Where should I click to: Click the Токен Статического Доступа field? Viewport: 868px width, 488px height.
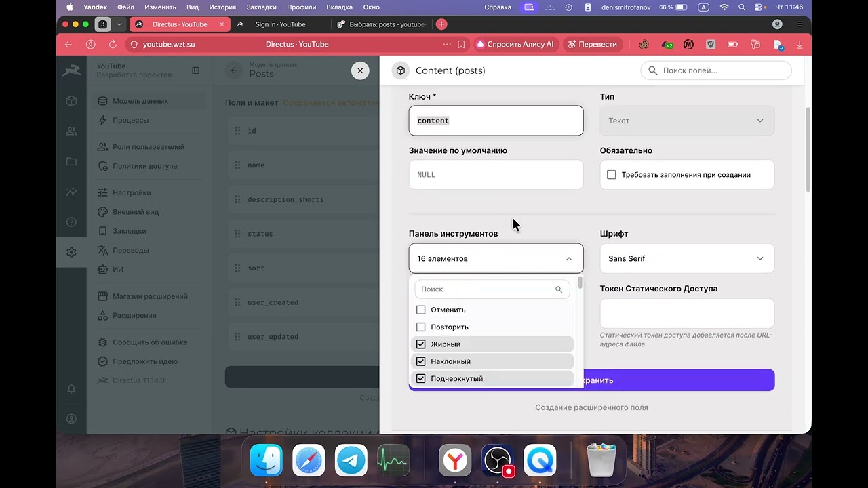click(x=687, y=313)
